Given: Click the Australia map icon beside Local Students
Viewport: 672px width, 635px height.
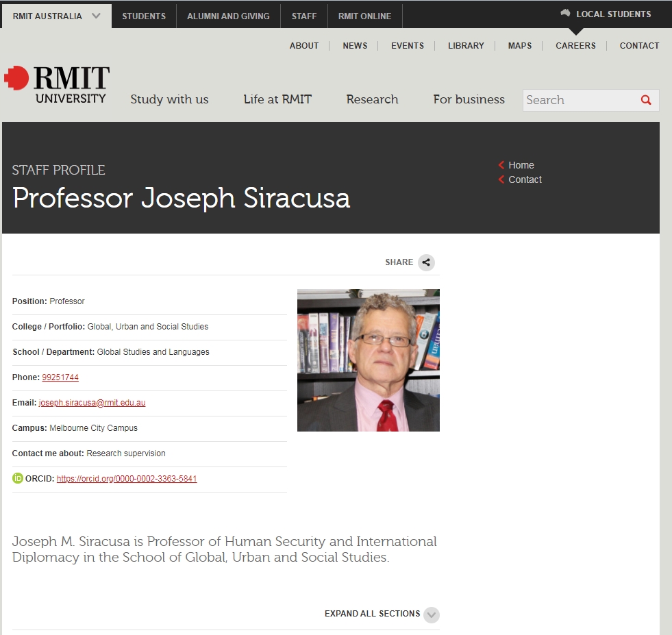Looking at the screenshot, I should 565,13.
